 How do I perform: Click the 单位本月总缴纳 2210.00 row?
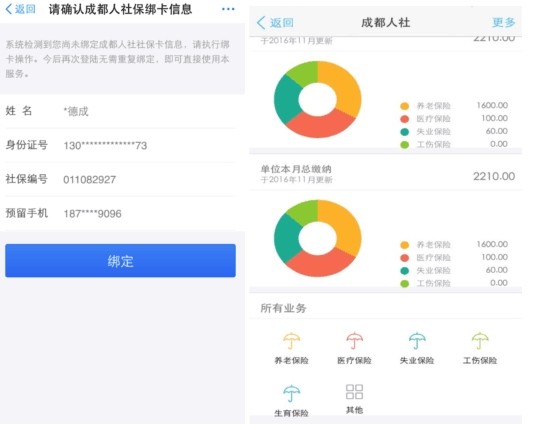point(385,174)
